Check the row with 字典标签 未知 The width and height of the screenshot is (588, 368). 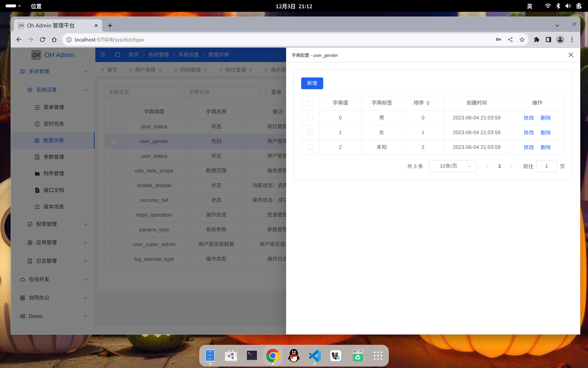click(310, 147)
